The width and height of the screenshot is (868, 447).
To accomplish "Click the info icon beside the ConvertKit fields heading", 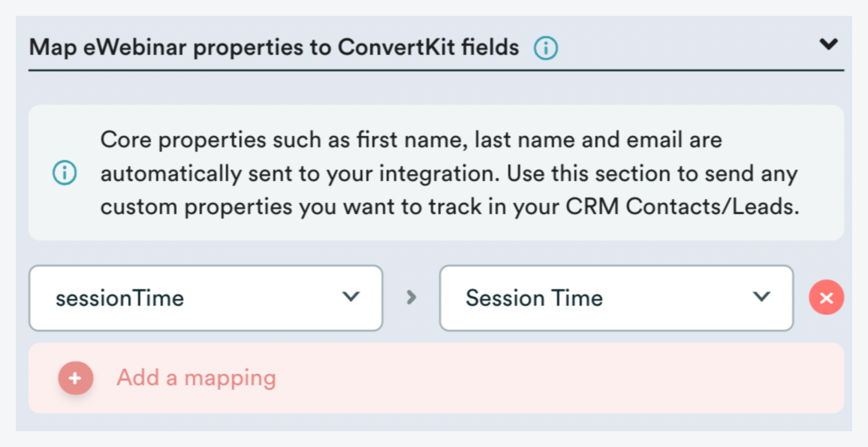I will [546, 49].
